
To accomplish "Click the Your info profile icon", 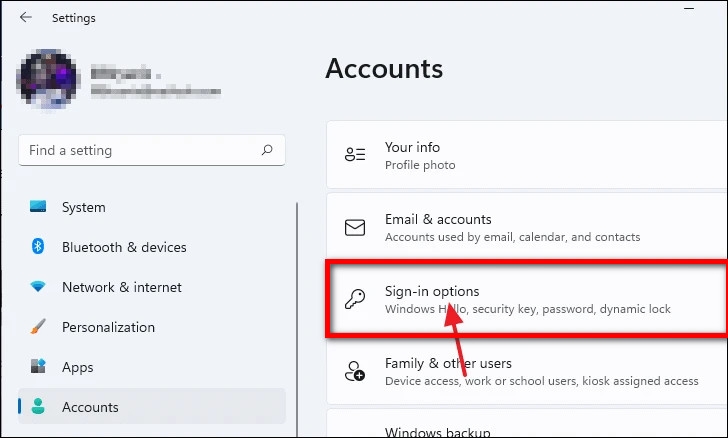I will click(355, 154).
